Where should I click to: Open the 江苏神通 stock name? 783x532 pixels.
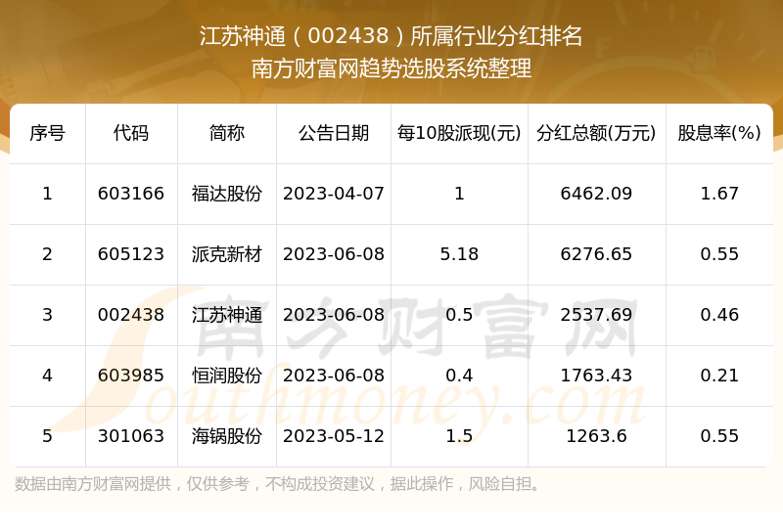click(x=227, y=315)
